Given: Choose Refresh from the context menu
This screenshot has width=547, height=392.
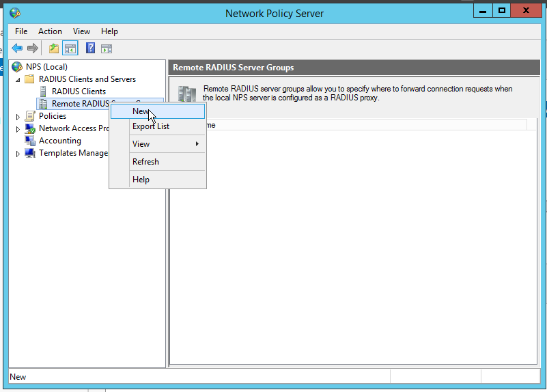Looking at the screenshot, I should 158,162.
